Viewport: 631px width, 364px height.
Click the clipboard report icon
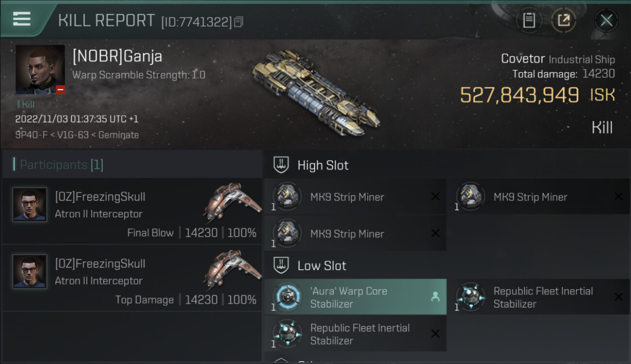(x=529, y=20)
